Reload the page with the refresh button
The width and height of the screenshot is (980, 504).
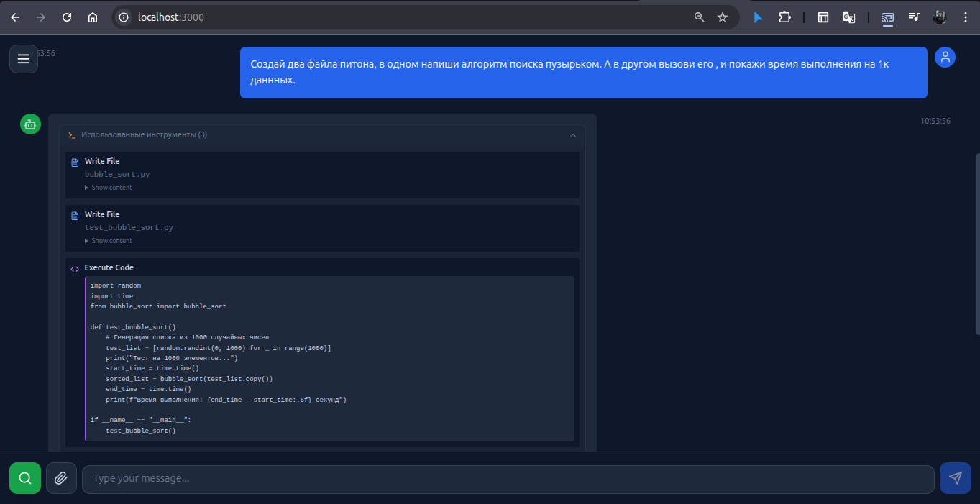click(x=66, y=17)
